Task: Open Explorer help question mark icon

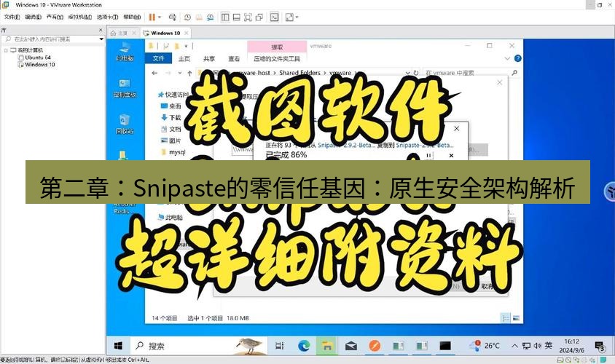Action: [518, 58]
